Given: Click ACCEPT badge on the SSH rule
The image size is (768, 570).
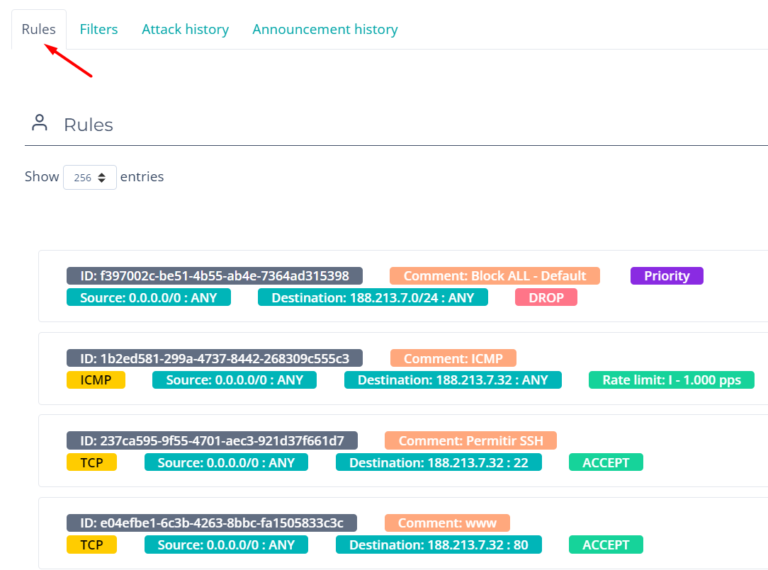Looking at the screenshot, I should click(606, 462).
